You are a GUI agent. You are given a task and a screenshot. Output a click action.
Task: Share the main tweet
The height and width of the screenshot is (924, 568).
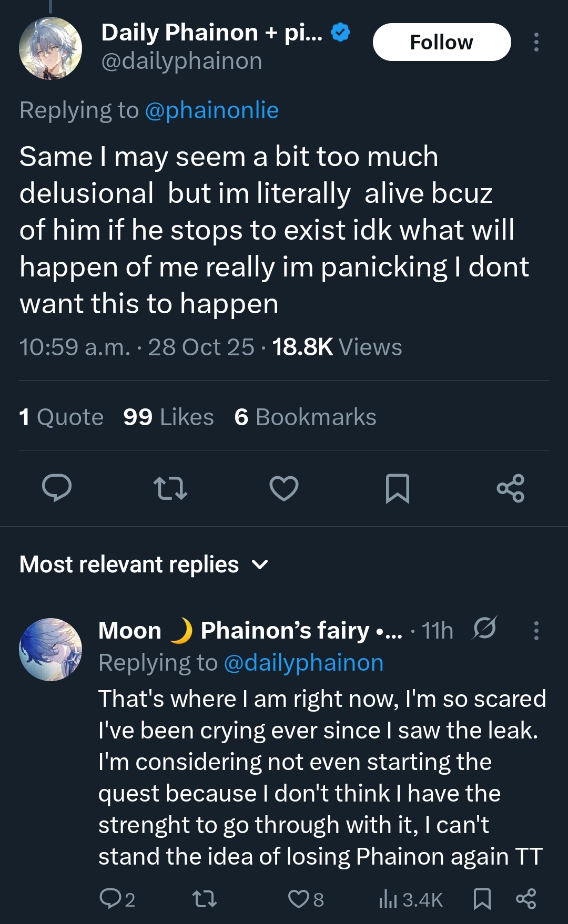(511, 488)
